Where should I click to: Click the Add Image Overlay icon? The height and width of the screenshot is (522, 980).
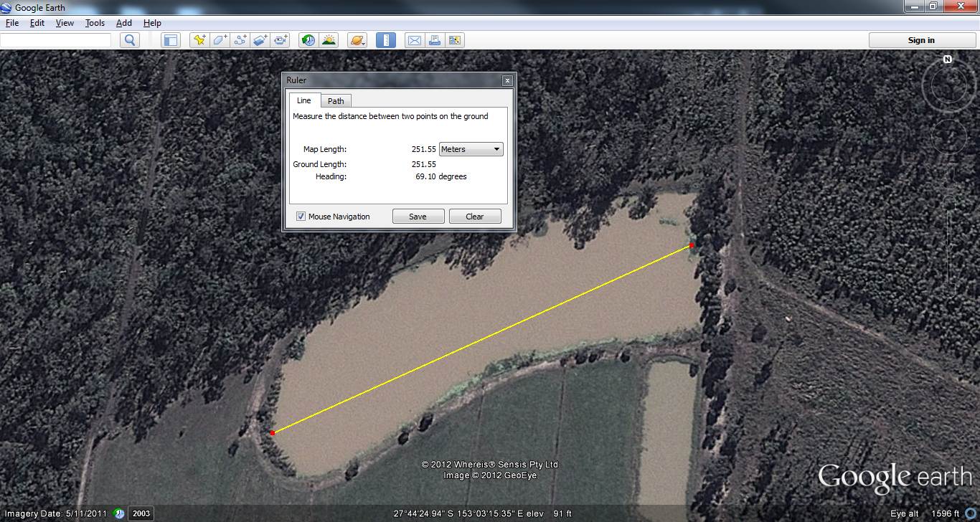click(260, 40)
